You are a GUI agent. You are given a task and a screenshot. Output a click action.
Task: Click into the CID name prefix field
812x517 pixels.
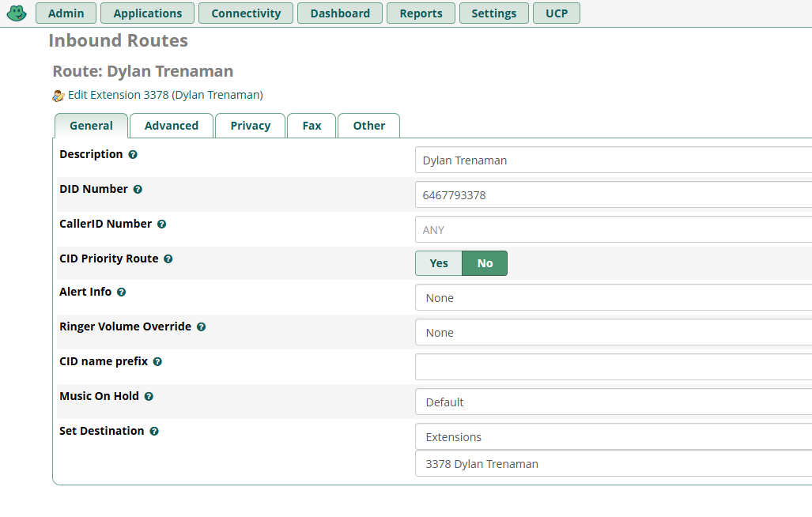(614, 367)
